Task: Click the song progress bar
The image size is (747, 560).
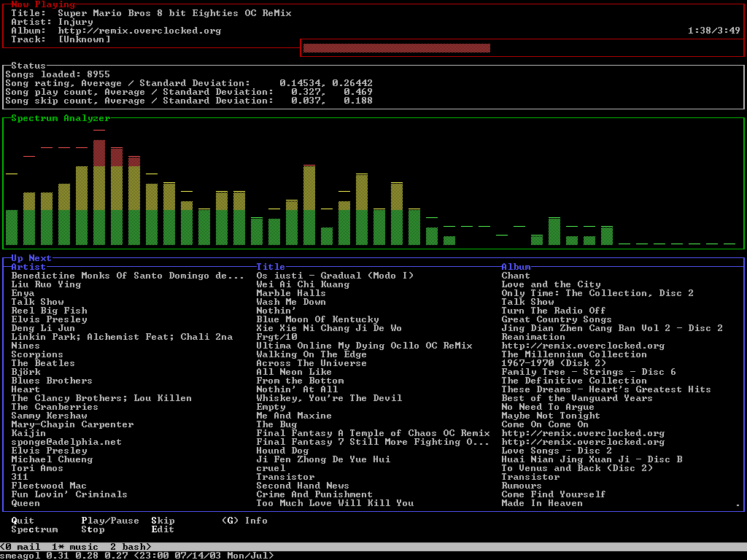Action: tap(396, 48)
